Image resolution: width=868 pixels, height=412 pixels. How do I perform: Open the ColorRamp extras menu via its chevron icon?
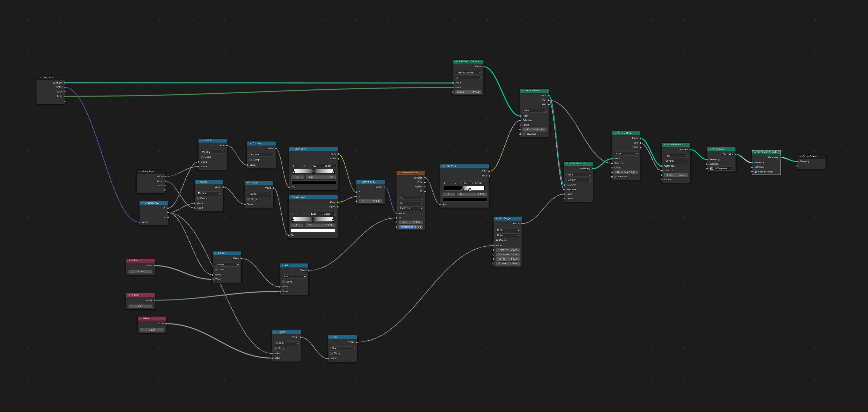(x=305, y=166)
